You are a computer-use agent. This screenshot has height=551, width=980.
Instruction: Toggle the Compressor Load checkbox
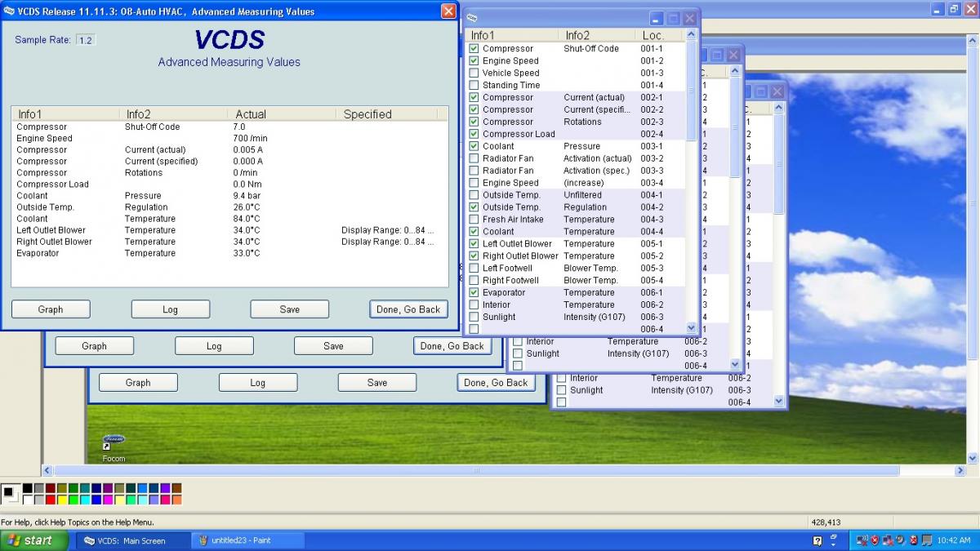(x=474, y=134)
